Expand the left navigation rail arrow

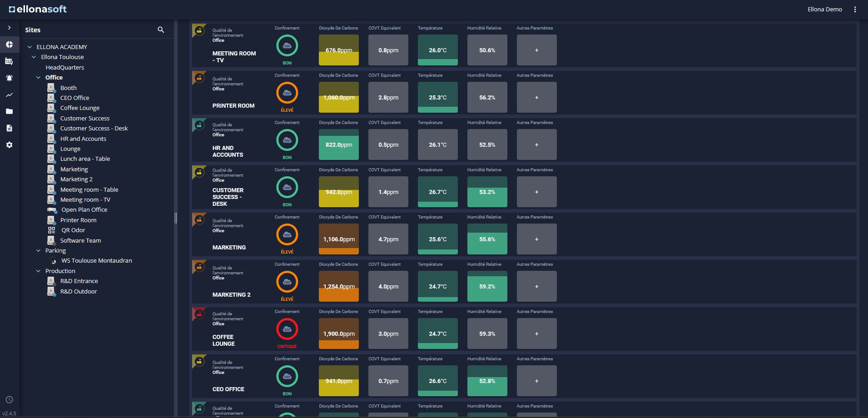coord(9,28)
